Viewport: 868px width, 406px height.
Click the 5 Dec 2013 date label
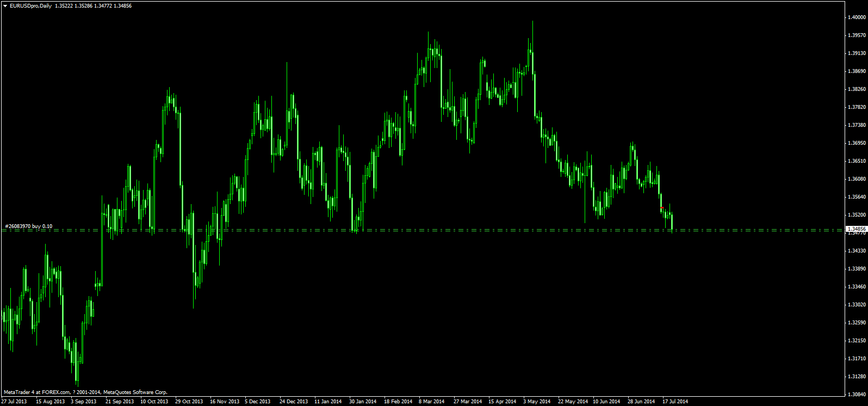(x=258, y=402)
